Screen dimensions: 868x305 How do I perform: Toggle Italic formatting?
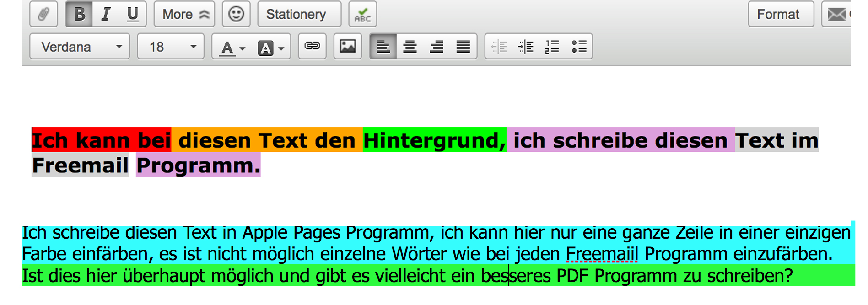pos(106,14)
